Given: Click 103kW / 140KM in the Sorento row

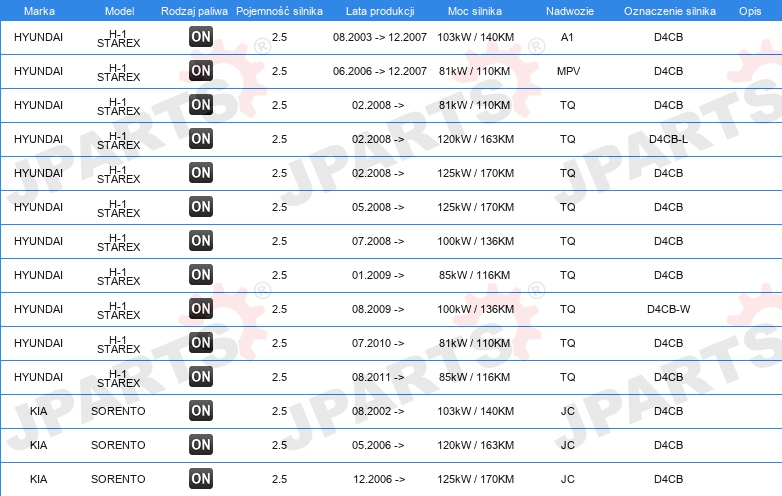Looking at the screenshot, I should coord(475,411).
